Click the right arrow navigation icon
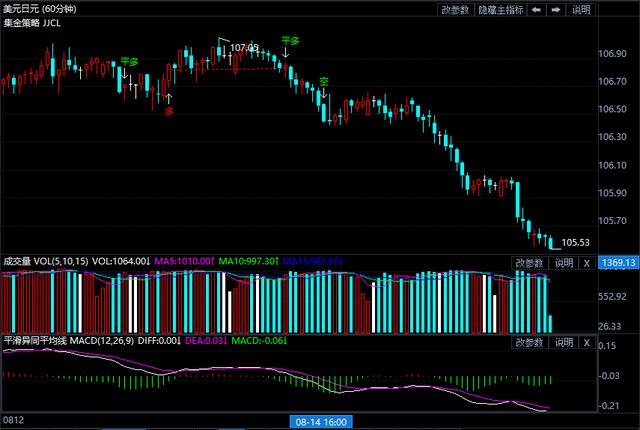 [555, 9]
